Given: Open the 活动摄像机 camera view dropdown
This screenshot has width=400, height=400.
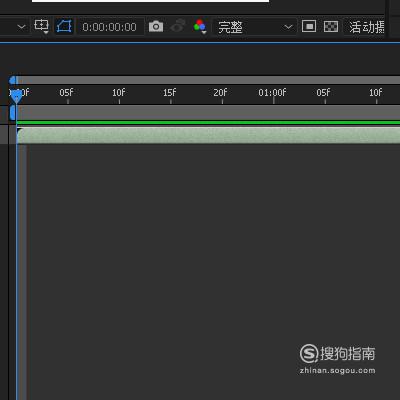Looking at the screenshot, I should click(365, 27).
